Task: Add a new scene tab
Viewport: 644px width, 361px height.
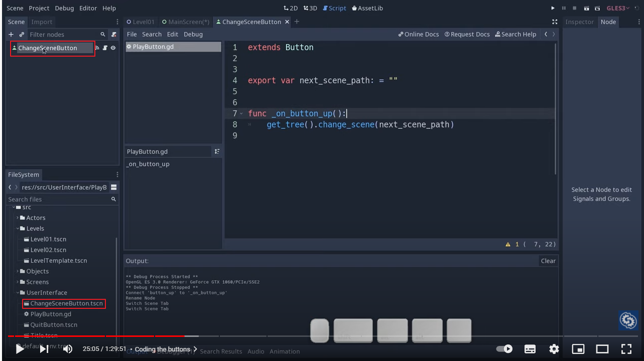Action: (x=297, y=22)
